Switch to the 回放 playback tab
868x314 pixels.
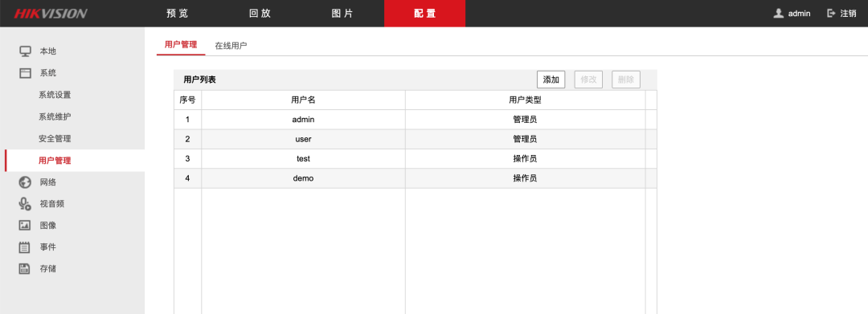click(260, 14)
